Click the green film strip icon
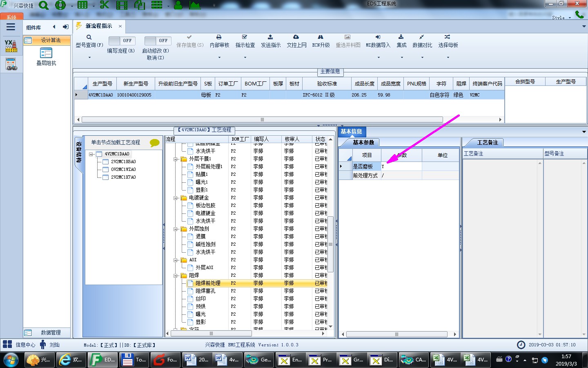Screen dimensions: 588x368 pyautogui.click(x=122, y=5)
